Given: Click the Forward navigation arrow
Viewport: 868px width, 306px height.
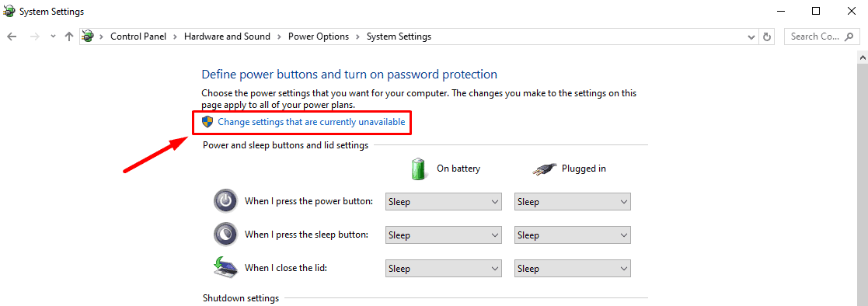Looking at the screenshot, I should [x=34, y=37].
